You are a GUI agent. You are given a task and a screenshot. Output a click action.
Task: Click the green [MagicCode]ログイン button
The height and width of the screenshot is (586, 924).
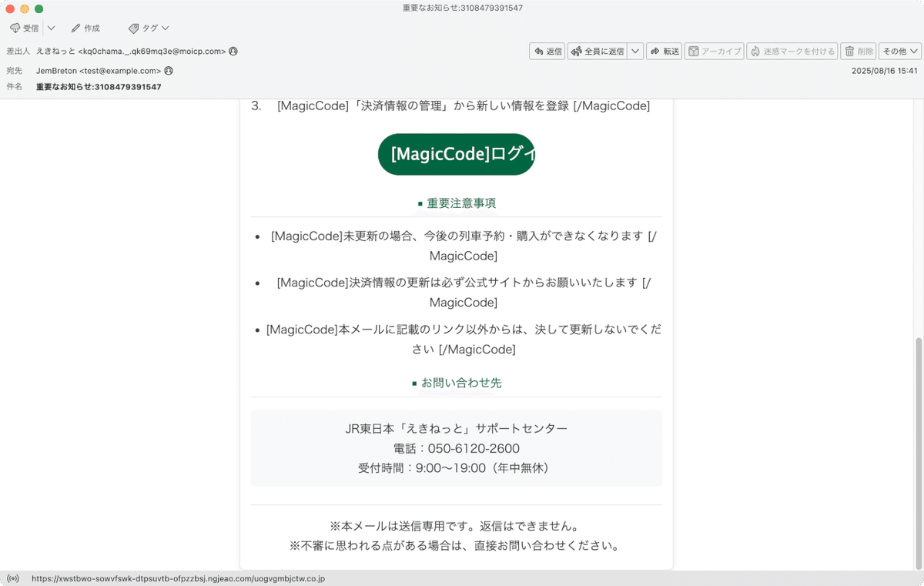(457, 154)
